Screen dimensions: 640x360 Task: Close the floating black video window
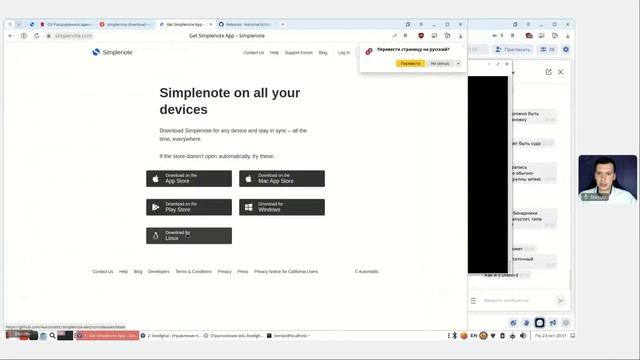(x=507, y=64)
